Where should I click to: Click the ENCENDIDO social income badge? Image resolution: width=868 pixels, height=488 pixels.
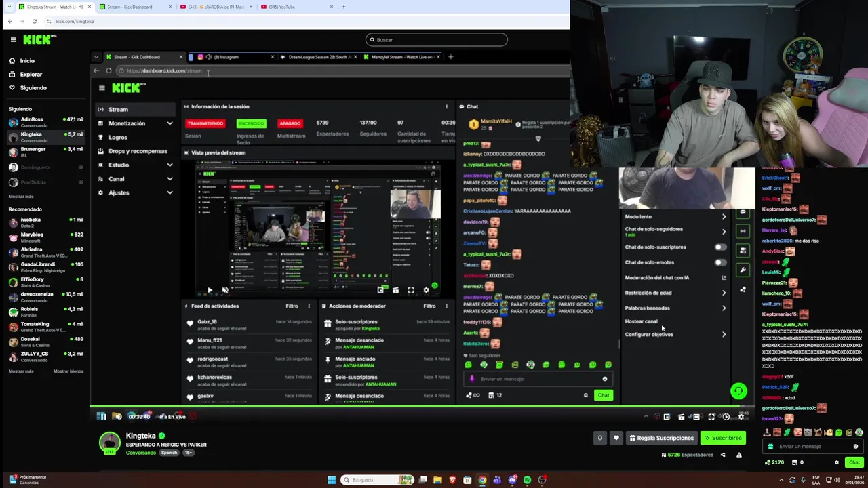click(x=251, y=123)
